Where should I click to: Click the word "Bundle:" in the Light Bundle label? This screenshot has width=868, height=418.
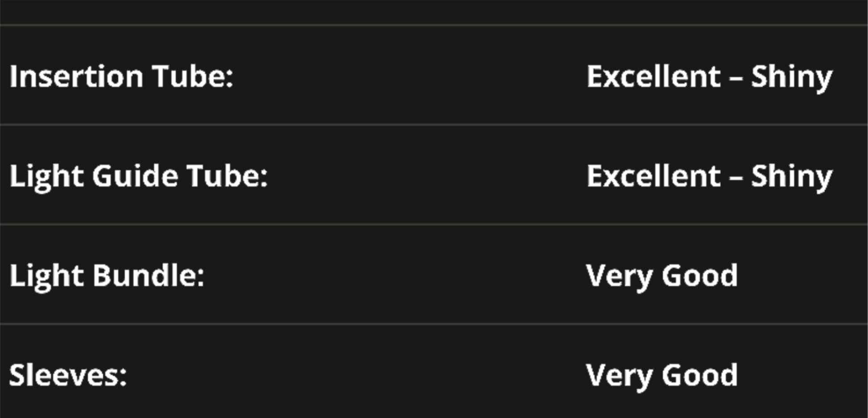(149, 275)
